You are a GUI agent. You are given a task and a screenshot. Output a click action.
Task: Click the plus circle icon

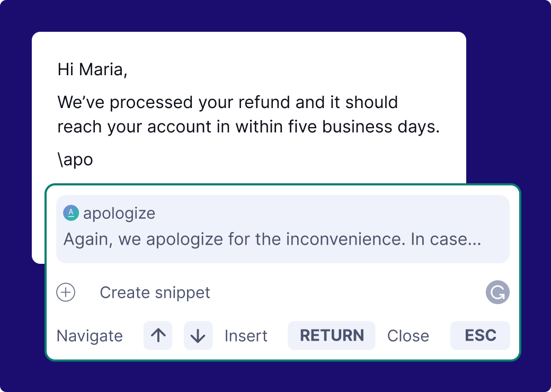point(66,292)
